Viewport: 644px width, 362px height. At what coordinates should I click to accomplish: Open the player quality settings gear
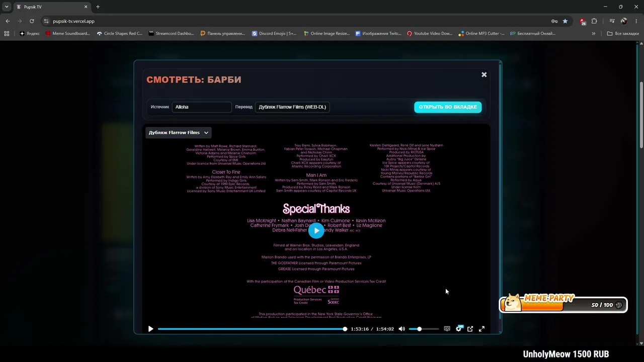(458, 329)
